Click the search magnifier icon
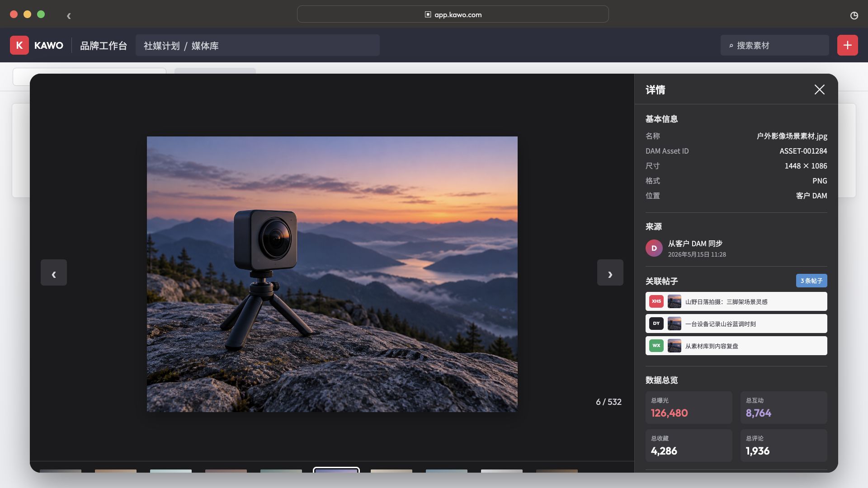Viewport: 868px width, 488px height. [x=731, y=46]
